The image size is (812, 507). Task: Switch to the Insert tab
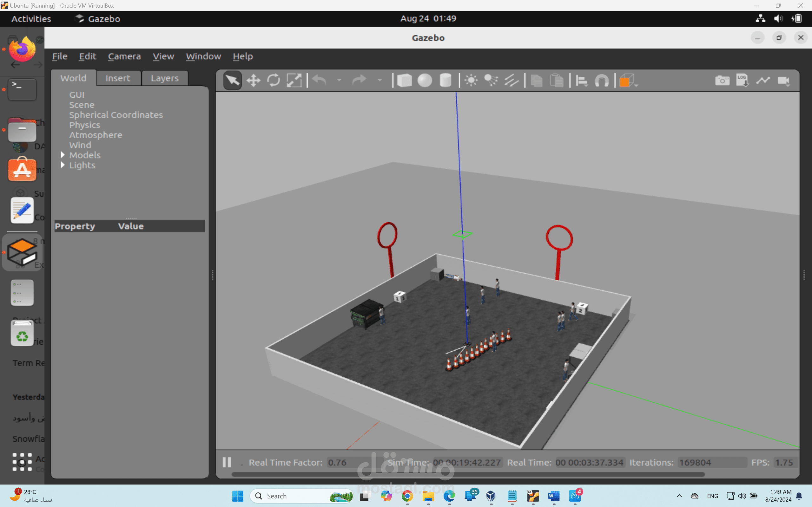pyautogui.click(x=117, y=78)
